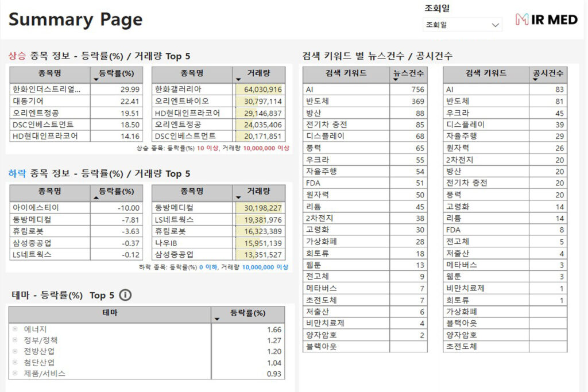
Task: Expand the 정부/정책 theme row
Action: (15, 340)
